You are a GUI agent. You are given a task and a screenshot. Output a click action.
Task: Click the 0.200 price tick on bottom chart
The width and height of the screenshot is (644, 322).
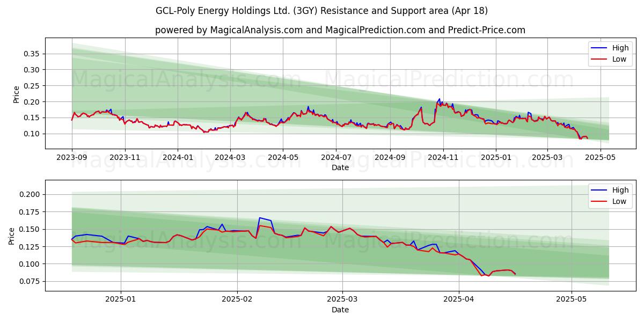[x=31, y=194]
